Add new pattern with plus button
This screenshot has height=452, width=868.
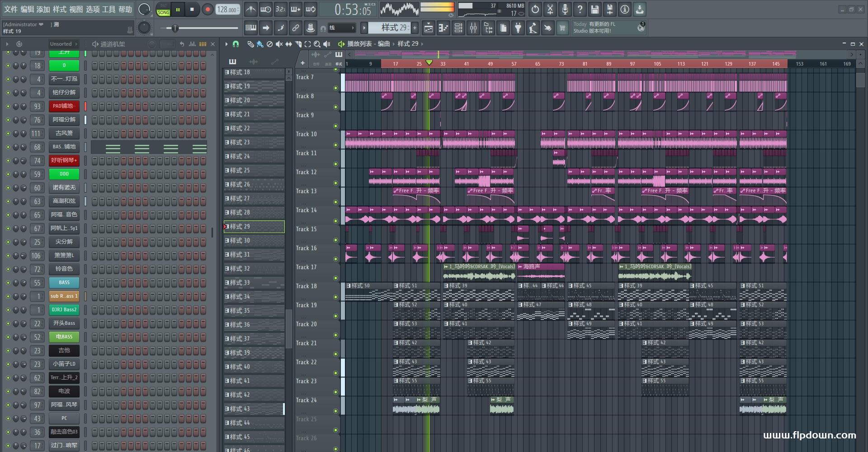415,28
